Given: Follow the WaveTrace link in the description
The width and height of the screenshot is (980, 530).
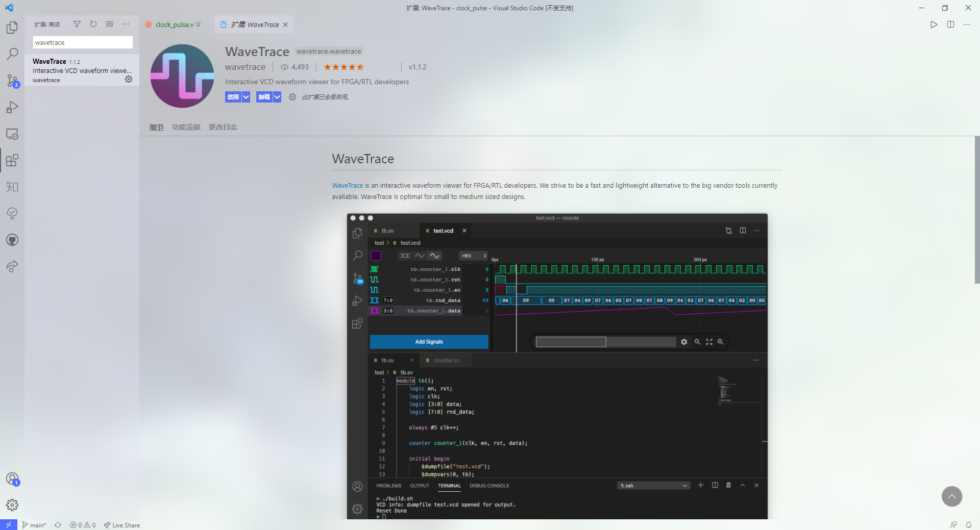Looking at the screenshot, I should click(347, 185).
